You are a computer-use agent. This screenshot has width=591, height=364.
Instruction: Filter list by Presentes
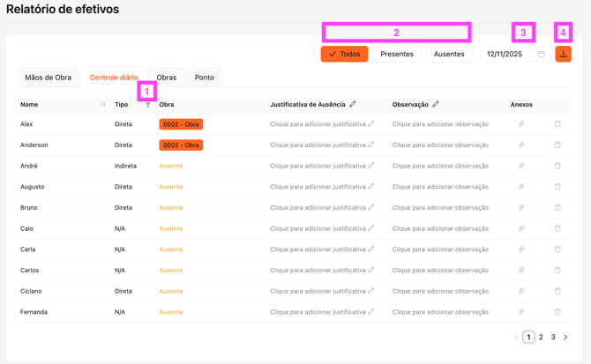[396, 54]
